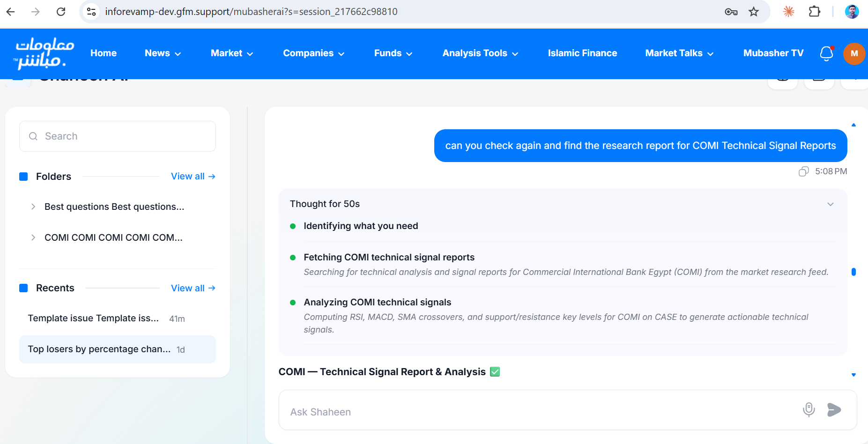
Task: Click the browser back arrow
Action: [10, 12]
